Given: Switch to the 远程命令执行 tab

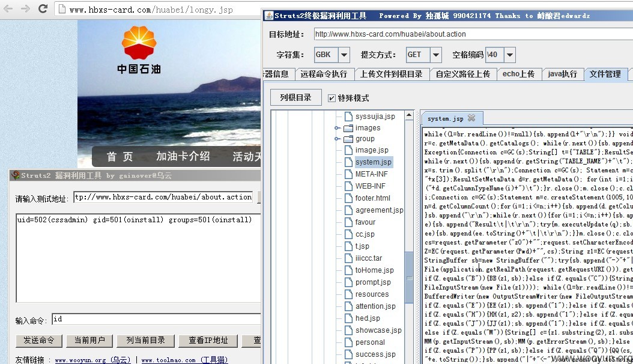Looking at the screenshot, I should pos(324,74).
